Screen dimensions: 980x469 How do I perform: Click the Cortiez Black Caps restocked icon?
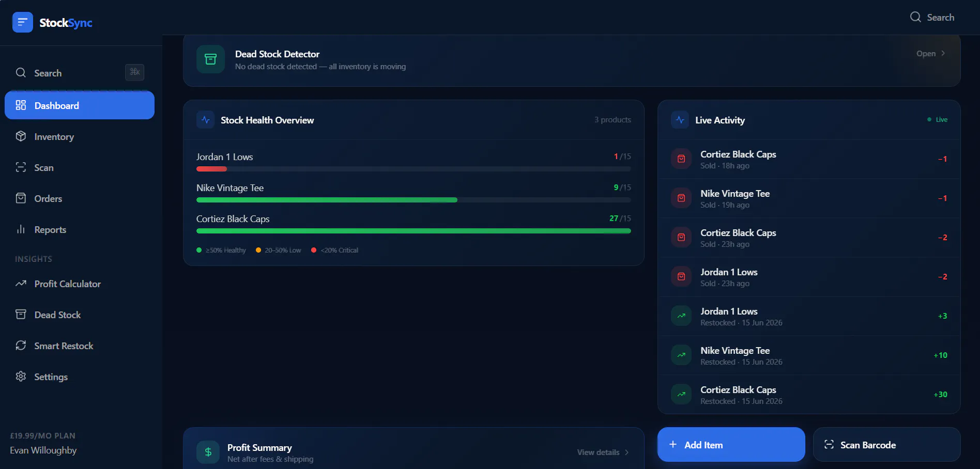[681, 395]
